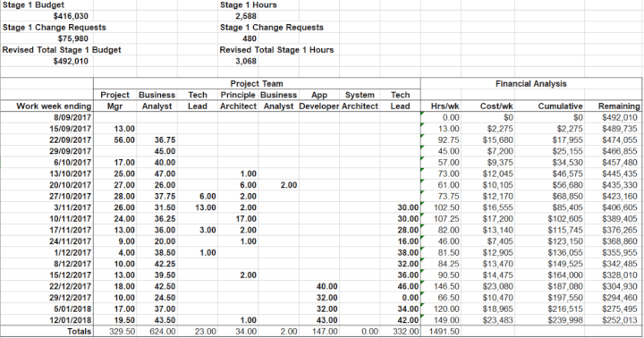Select the System Architect column header
This screenshot has height=338, width=644.
[360, 100]
